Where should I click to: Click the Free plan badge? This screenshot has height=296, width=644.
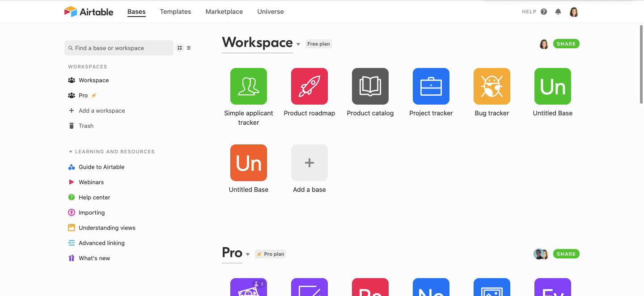coord(318,44)
